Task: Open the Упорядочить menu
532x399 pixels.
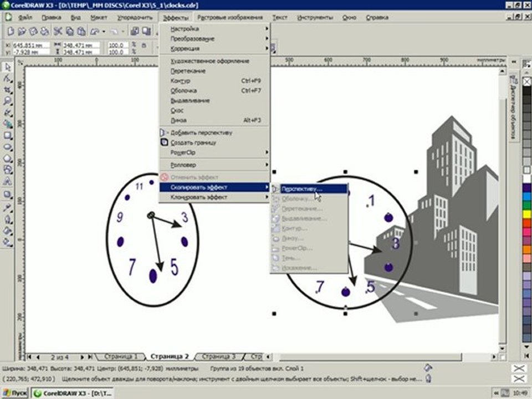Action: (135, 17)
